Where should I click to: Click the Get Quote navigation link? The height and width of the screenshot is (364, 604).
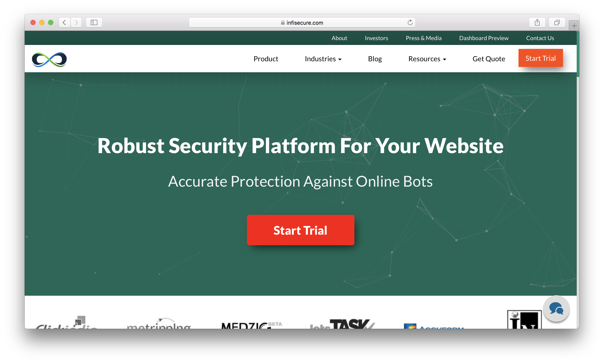click(x=489, y=59)
